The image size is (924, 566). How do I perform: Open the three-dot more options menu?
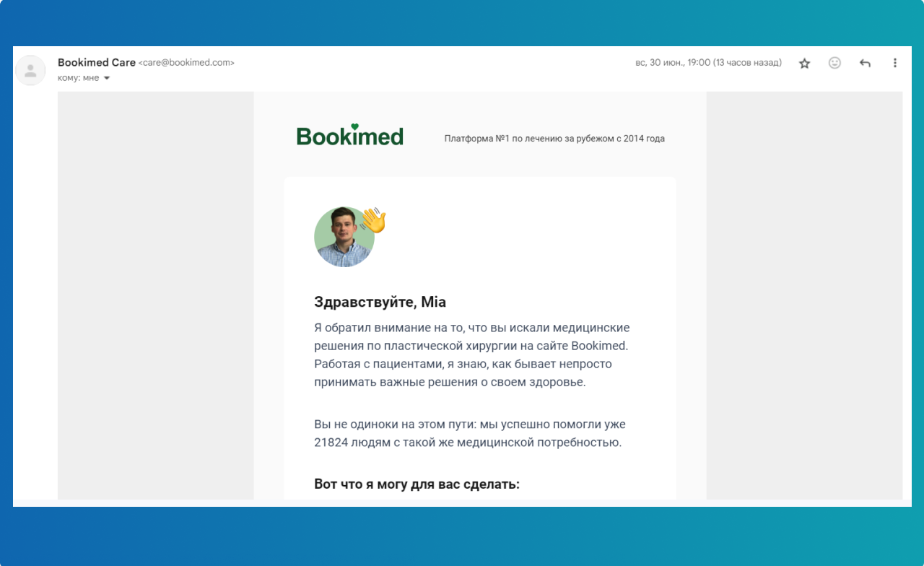click(x=895, y=63)
